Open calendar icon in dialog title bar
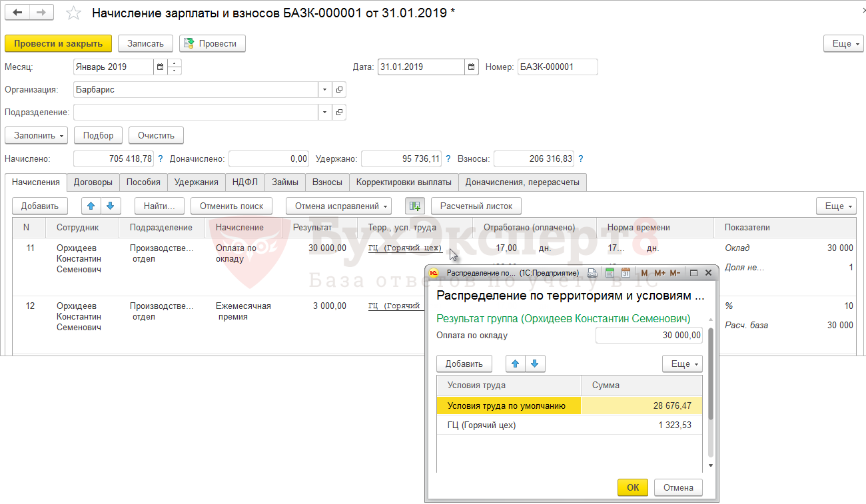This screenshot has width=866, height=504. pos(626,273)
